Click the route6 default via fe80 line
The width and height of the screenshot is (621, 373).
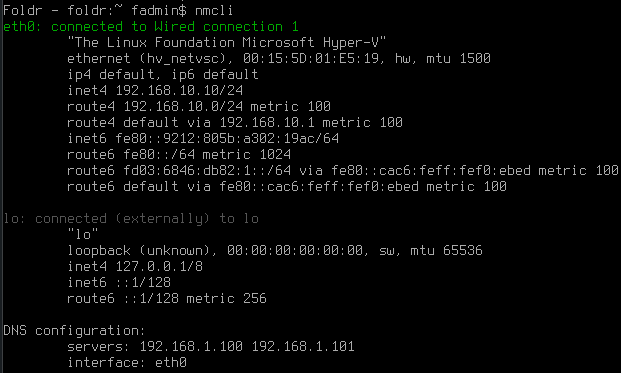point(287,186)
